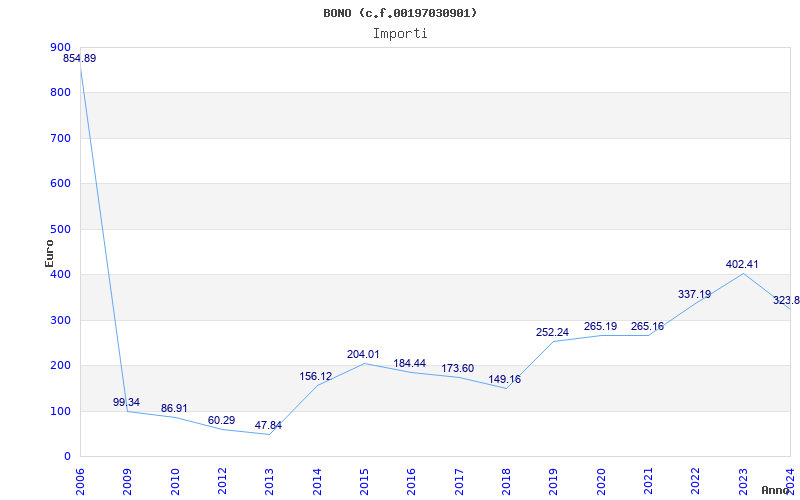Click the 100 y-axis tick label
Screen dimensions: 800x500
tap(61, 411)
